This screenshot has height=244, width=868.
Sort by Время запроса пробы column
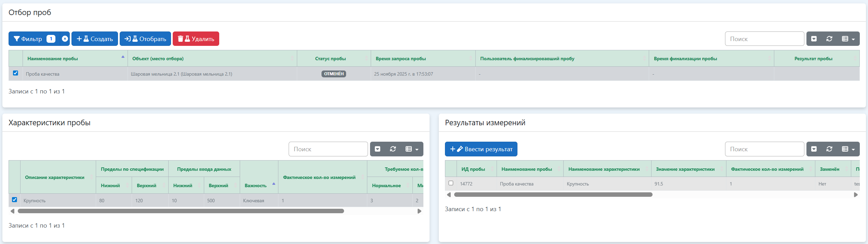coord(423,59)
